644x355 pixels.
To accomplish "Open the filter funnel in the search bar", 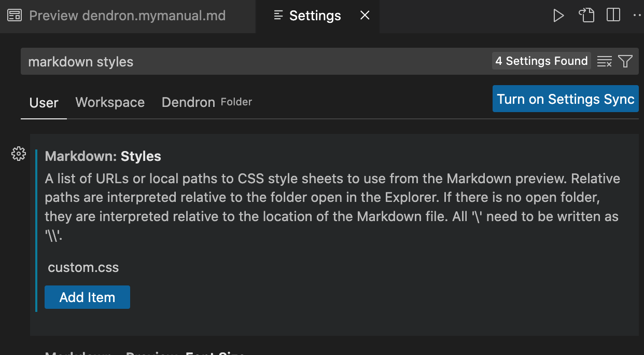I will click(x=625, y=61).
